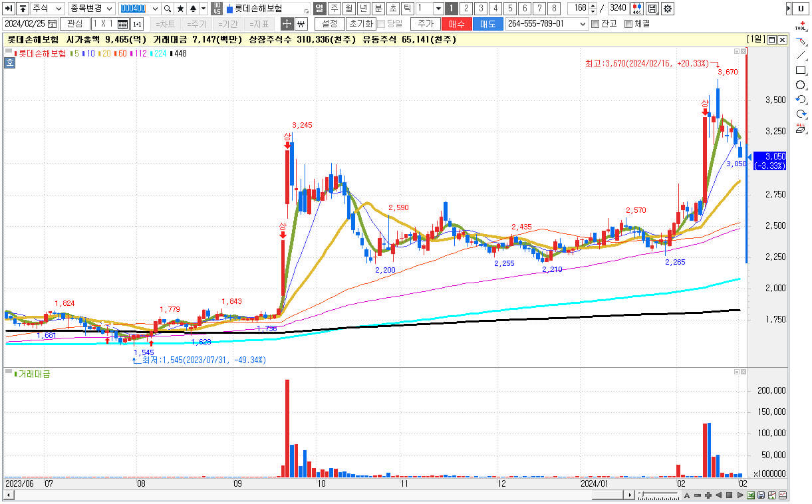Select the 주 weekly period button
This screenshot has height=504, width=812.
[x=334, y=9]
